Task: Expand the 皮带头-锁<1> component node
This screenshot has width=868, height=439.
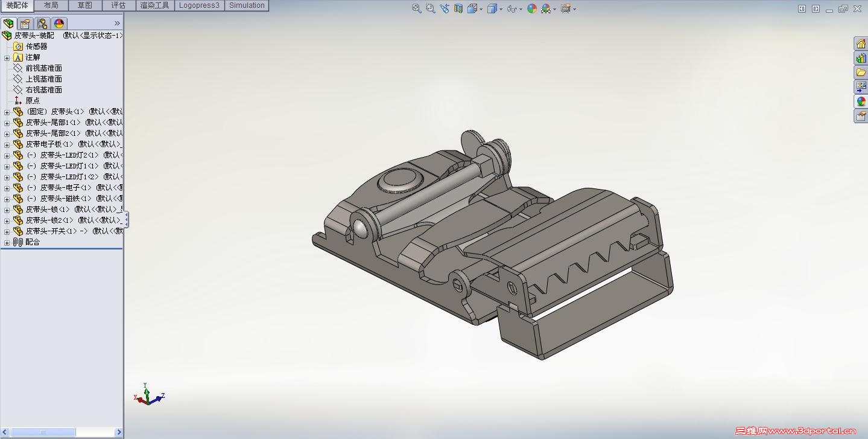Action: [x=7, y=210]
